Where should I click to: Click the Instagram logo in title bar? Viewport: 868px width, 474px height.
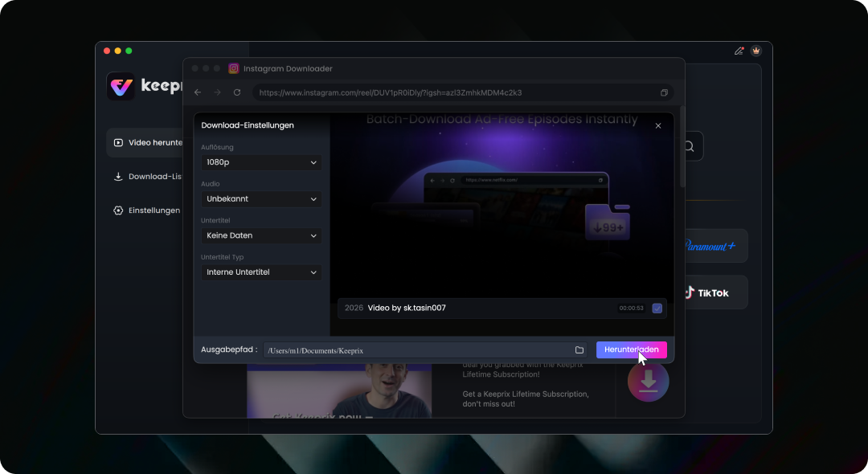[234, 68]
